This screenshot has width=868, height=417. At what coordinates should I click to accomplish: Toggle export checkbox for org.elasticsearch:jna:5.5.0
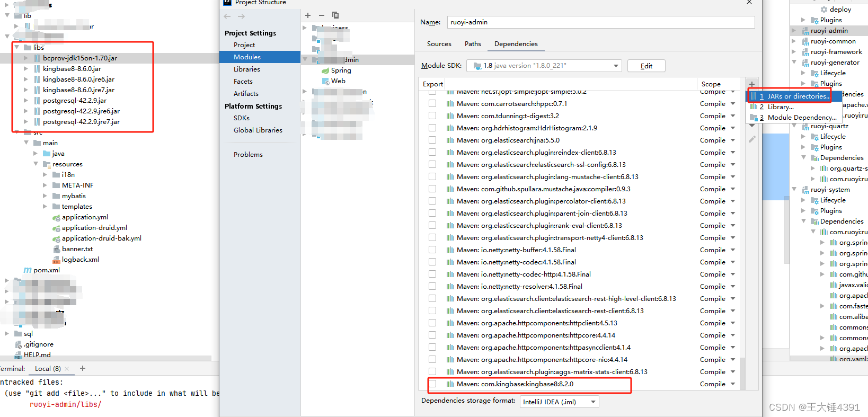pos(432,140)
